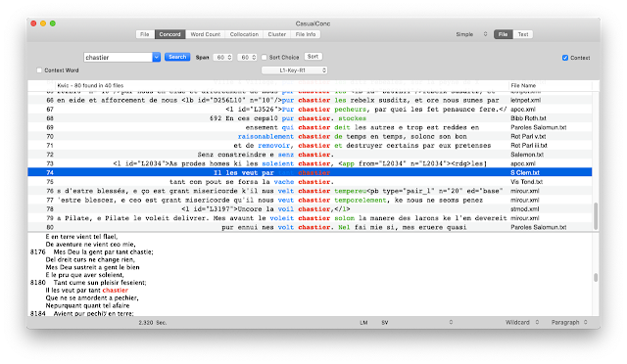This screenshot has height=364, width=627.
Task: Select the File mode toggle button
Action: point(503,34)
